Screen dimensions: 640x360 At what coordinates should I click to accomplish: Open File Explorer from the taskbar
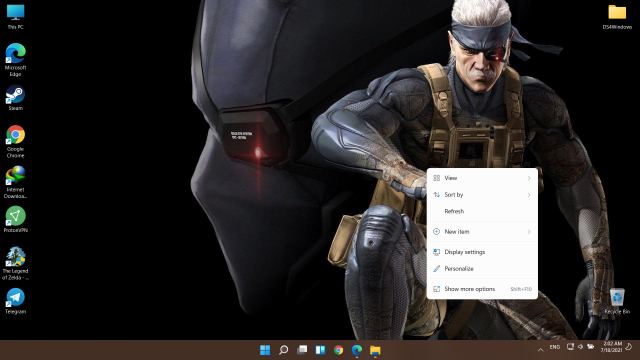(375, 350)
